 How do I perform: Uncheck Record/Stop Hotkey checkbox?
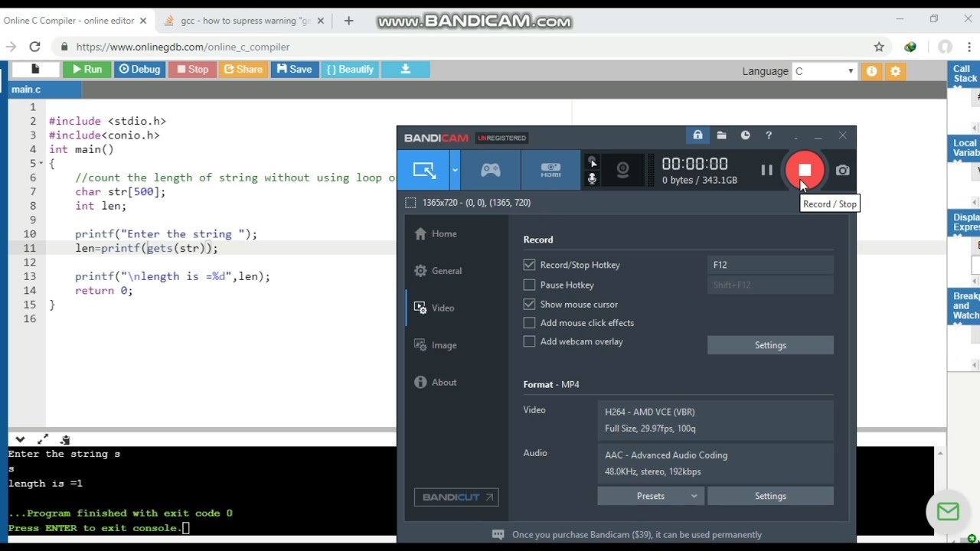point(529,265)
